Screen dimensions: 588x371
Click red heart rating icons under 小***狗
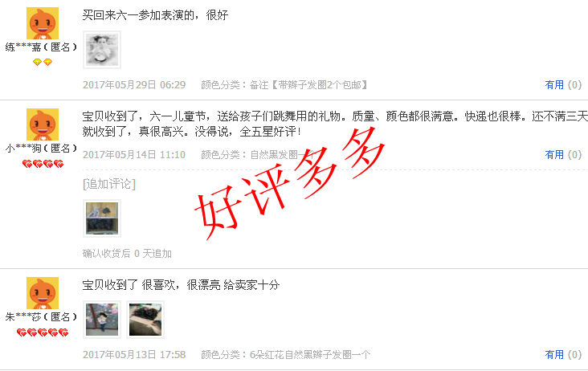[x=43, y=164]
